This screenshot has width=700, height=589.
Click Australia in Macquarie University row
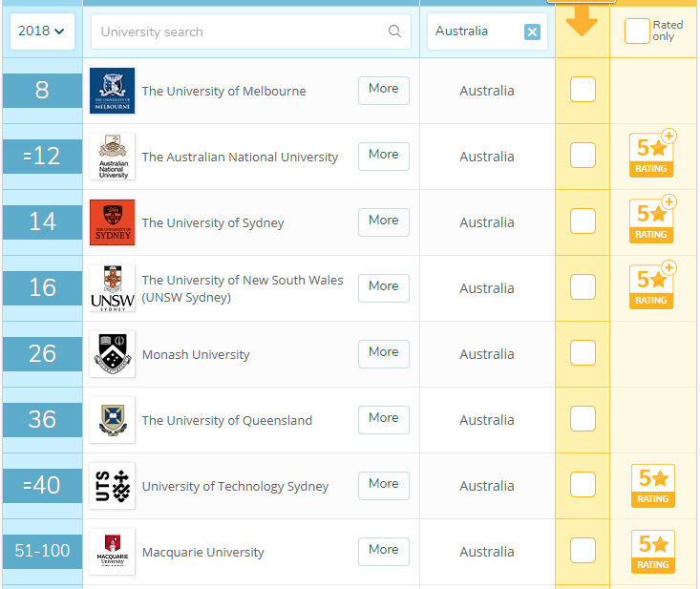(x=487, y=552)
